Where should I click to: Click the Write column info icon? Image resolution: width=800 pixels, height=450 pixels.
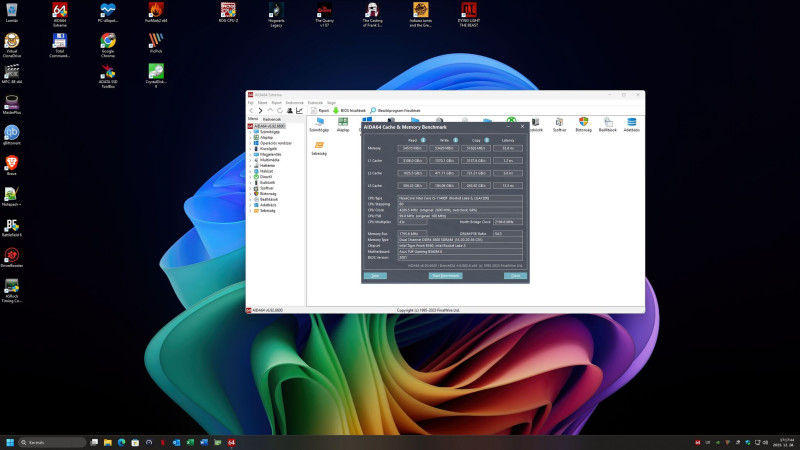coord(455,140)
